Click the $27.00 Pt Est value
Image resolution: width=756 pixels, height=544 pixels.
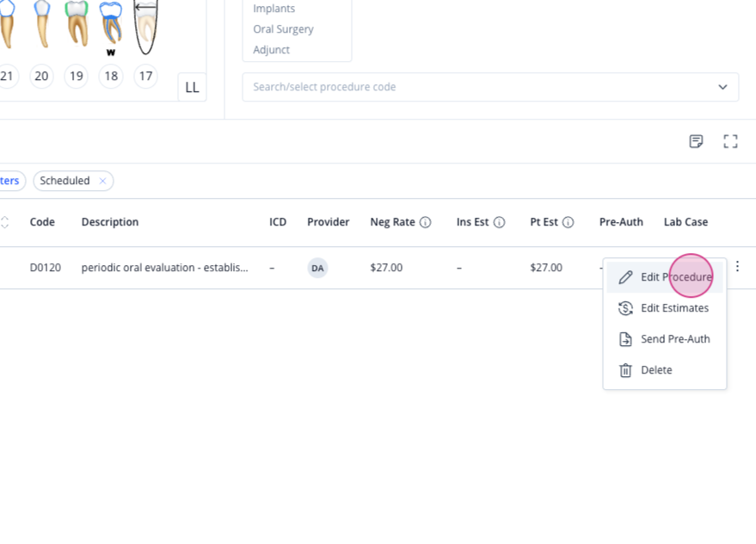pyautogui.click(x=546, y=268)
